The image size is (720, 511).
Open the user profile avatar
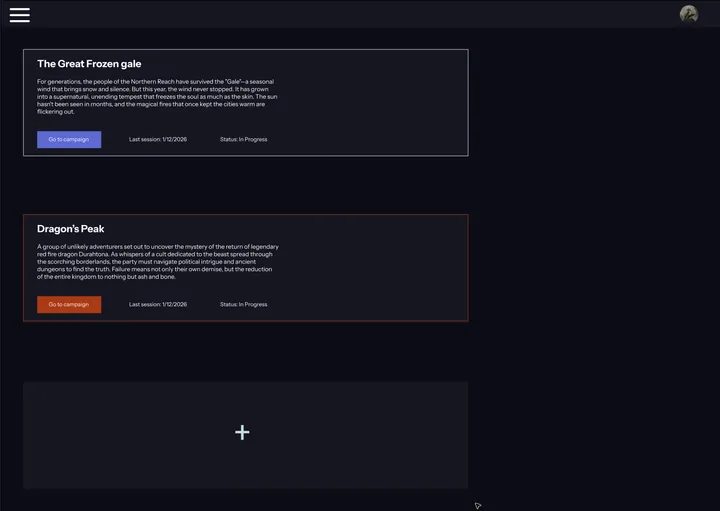pyautogui.click(x=688, y=14)
